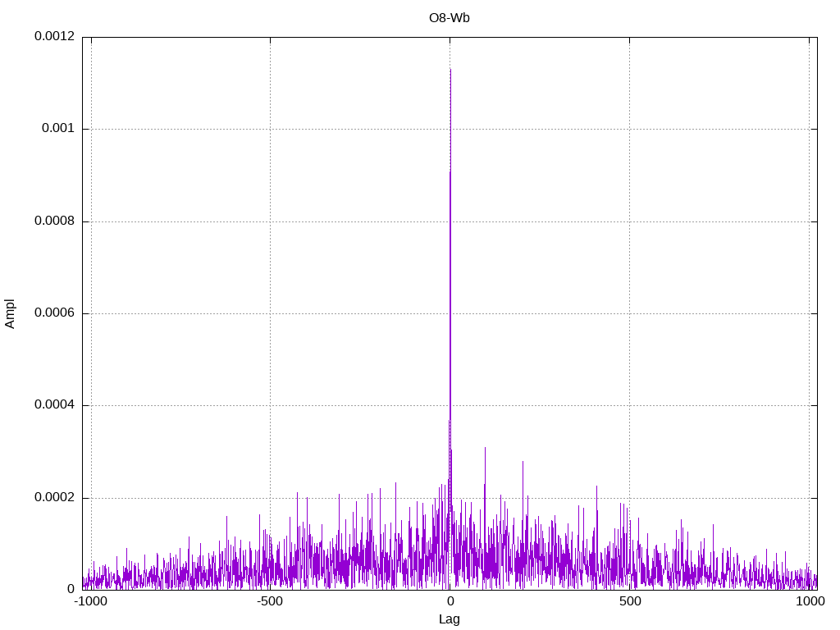
Task: Click the 0.0002 y-axis tick label
Action: (55, 498)
